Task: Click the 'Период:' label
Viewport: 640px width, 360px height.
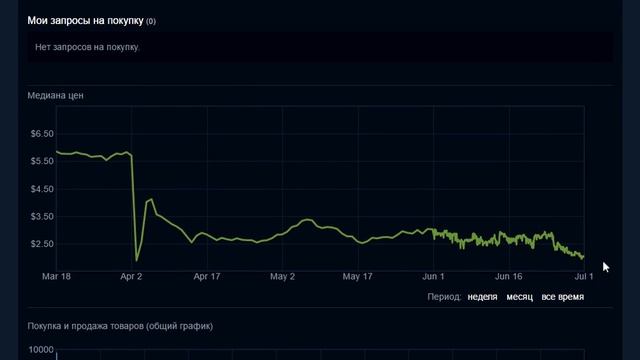Action: (444, 297)
